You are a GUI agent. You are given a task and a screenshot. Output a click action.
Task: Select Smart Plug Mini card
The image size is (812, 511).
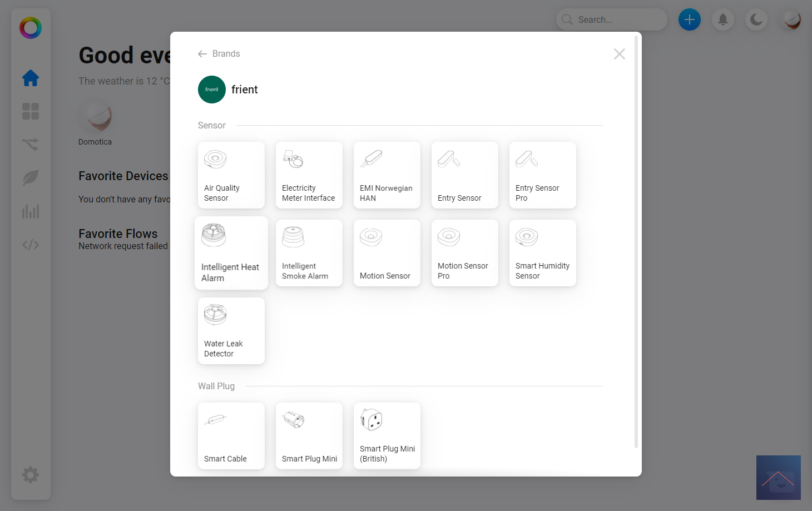coord(309,436)
